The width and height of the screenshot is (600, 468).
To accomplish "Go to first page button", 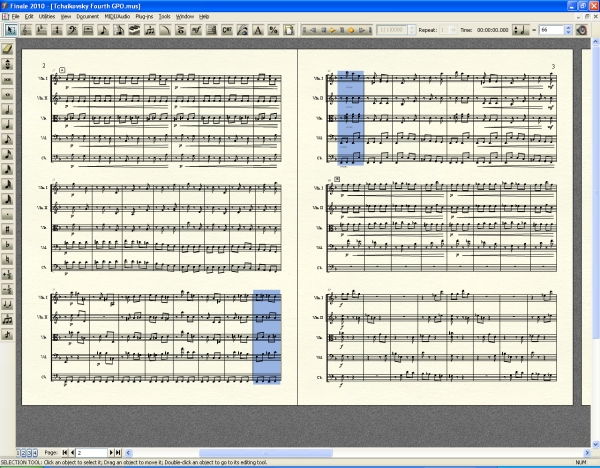I will coord(65,453).
